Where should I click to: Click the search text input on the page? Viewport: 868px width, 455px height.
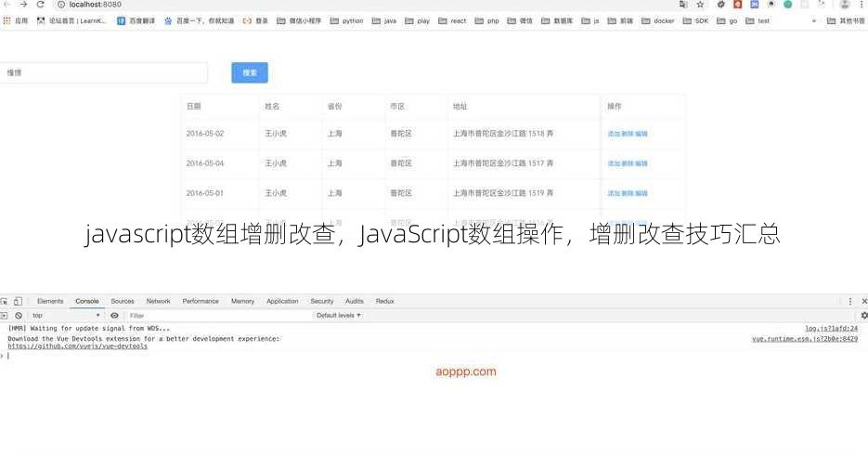(104, 72)
